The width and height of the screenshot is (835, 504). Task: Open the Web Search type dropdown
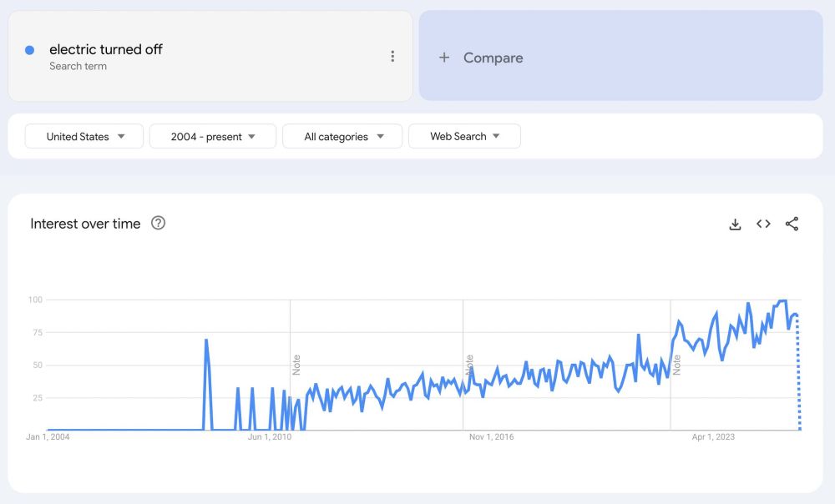click(x=464, y=136)
